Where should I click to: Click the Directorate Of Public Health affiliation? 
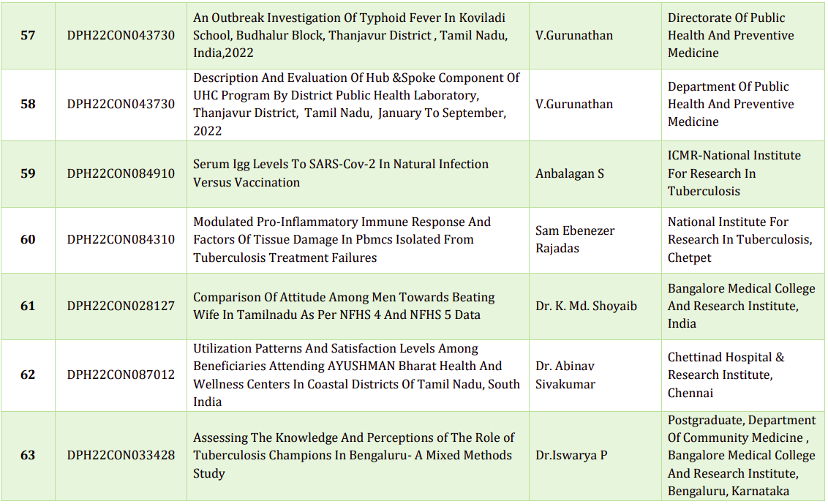pos(730,35)
